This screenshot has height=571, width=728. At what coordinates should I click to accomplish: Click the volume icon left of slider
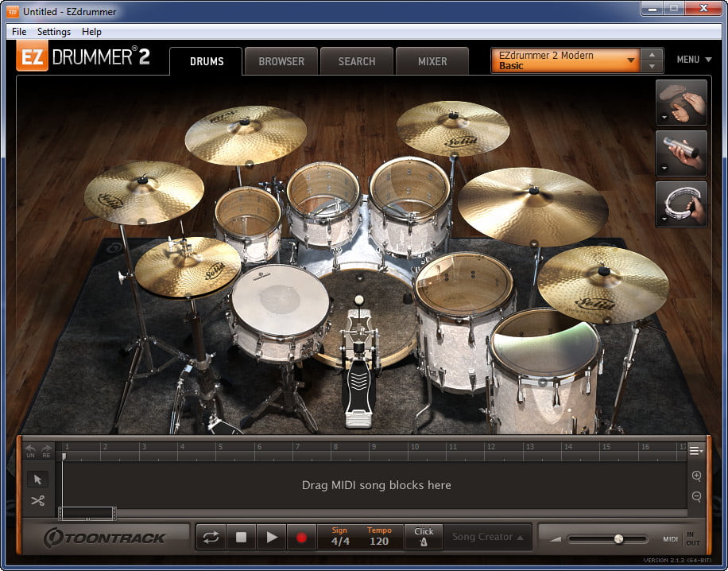click(x=556, y=539)
